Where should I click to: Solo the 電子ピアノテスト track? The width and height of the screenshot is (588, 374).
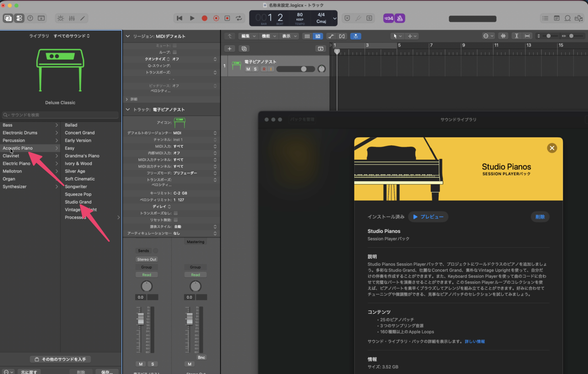255,69
